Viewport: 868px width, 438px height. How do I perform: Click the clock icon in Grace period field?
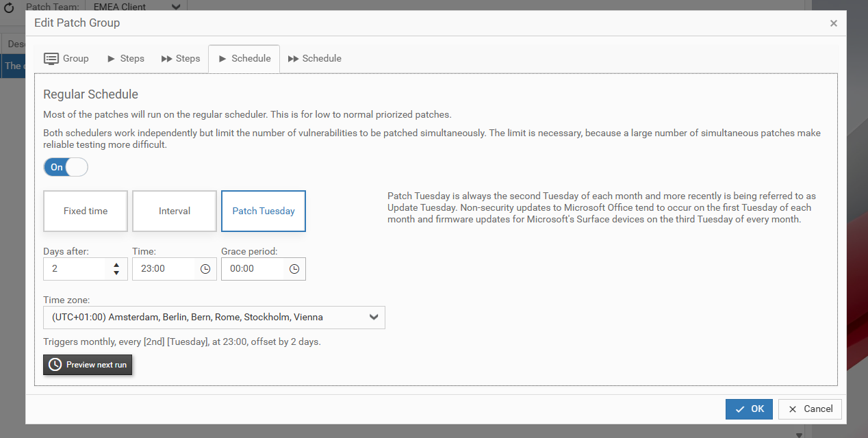click(x=294, y=269)
